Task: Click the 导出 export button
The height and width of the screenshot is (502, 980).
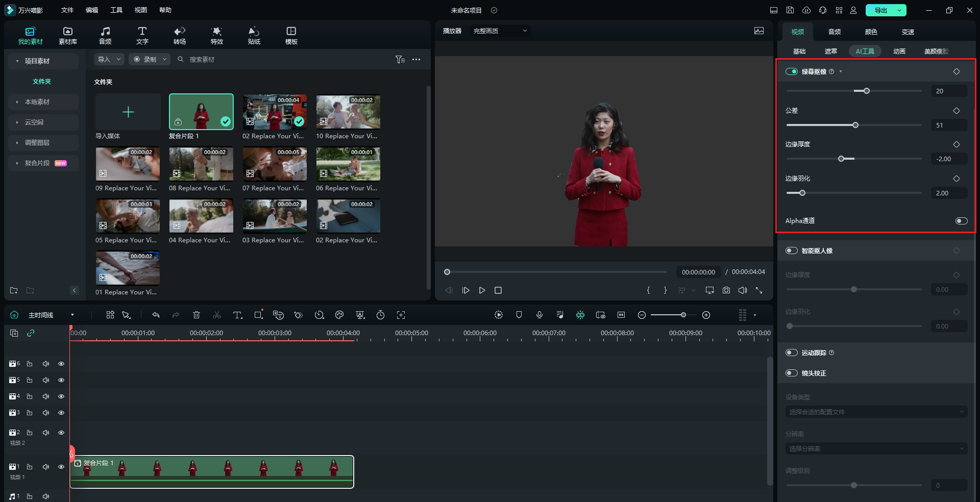Action: tap(881, 10)
